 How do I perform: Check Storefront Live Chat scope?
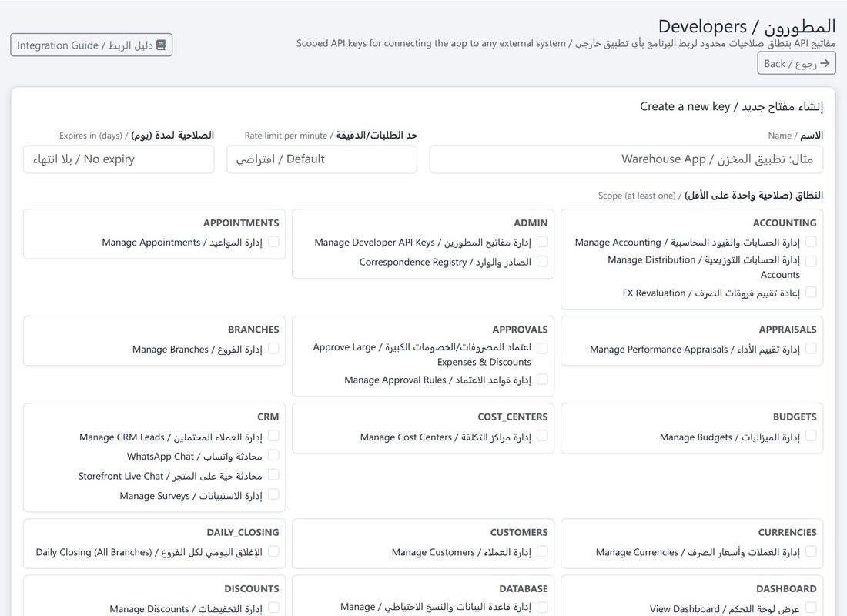[274, 475]
